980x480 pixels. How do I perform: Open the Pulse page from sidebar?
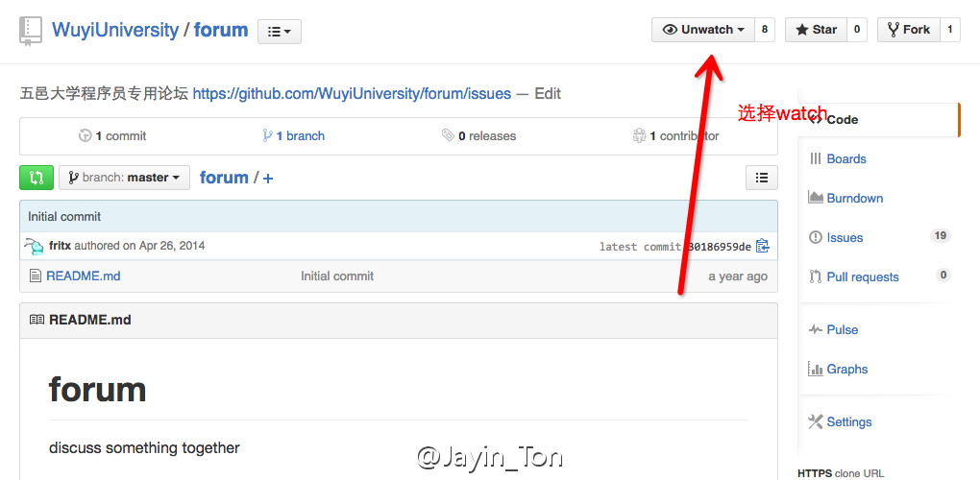[x=834, y=329]
